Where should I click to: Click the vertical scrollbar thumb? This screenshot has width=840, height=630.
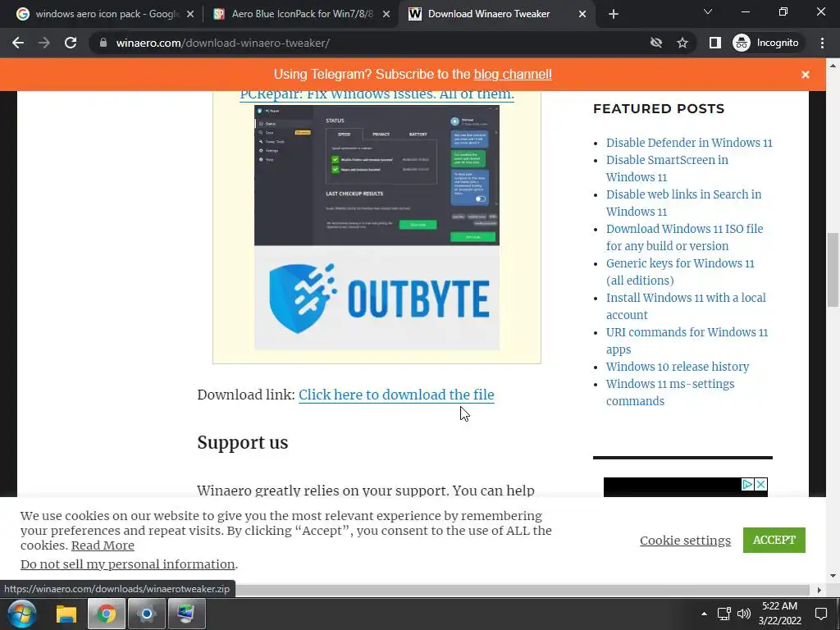tap(833, 269)
